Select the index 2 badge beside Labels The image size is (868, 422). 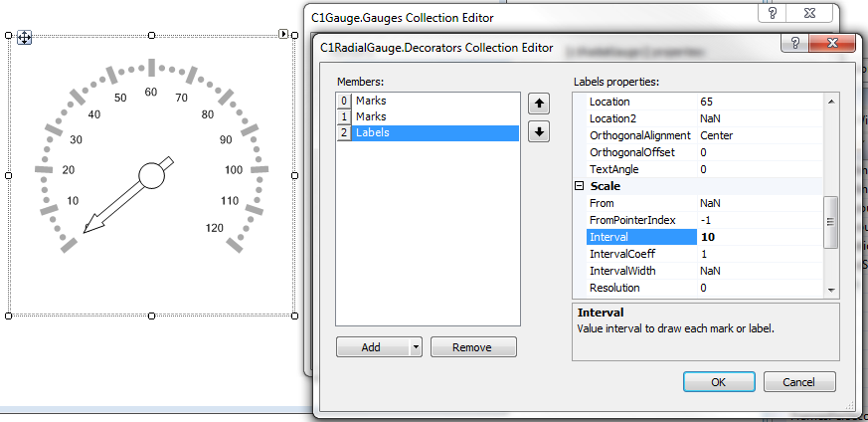click(344, 133)
